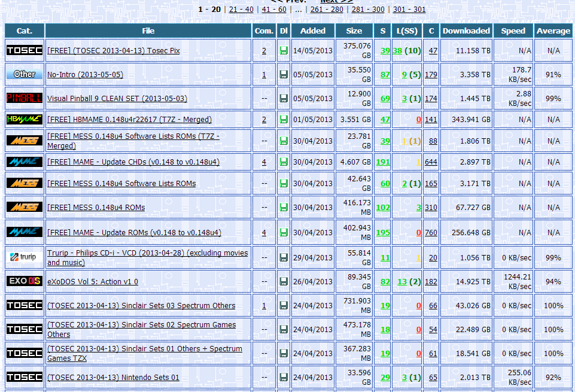The width and height of the screenshot is (575, 392).
Task: Click completed count 644 for MAME Update CHDs
Action: [431, 162]
